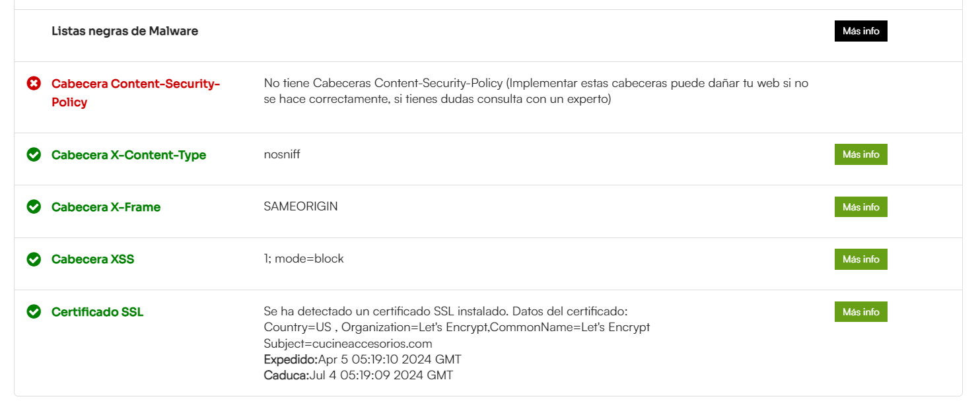Select the Listas negras de Malware heading
Viewport: 980px width, 409px height.
coord(125,31)
